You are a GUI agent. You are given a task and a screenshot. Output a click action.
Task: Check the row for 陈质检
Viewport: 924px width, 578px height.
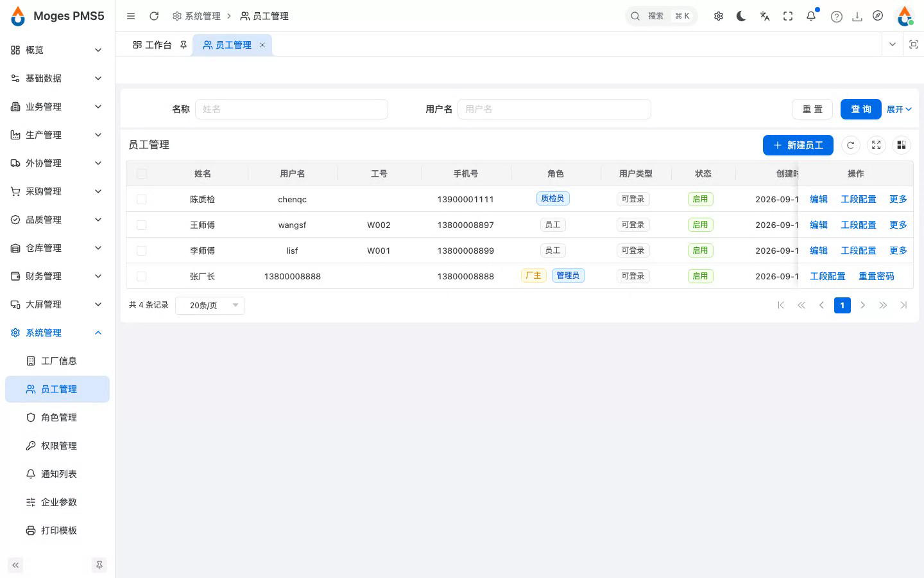tap(142, 199)
